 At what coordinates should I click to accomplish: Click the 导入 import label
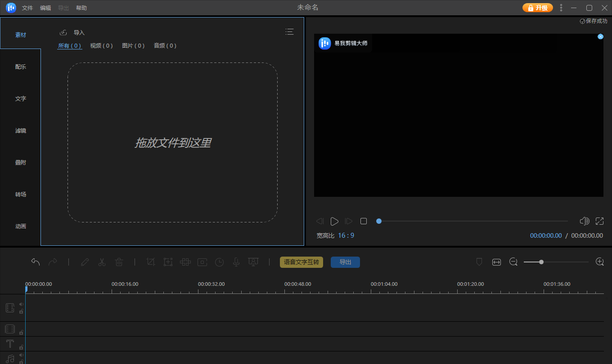coord(79,32)
